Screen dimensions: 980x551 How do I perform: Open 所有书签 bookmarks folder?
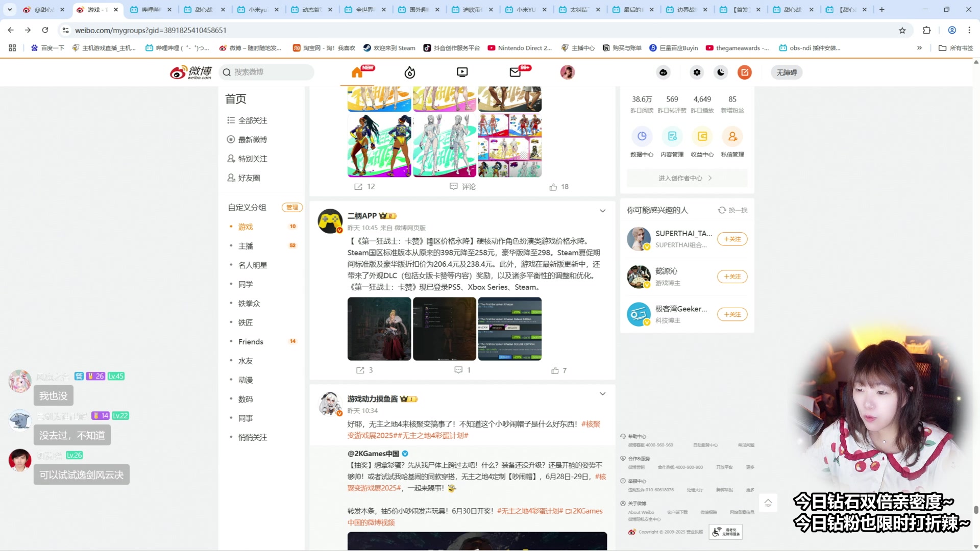[x=956, y=48]
